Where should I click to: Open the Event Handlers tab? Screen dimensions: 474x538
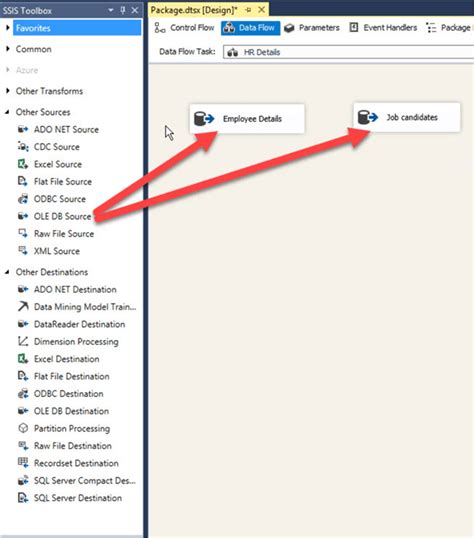coord(383,27)
